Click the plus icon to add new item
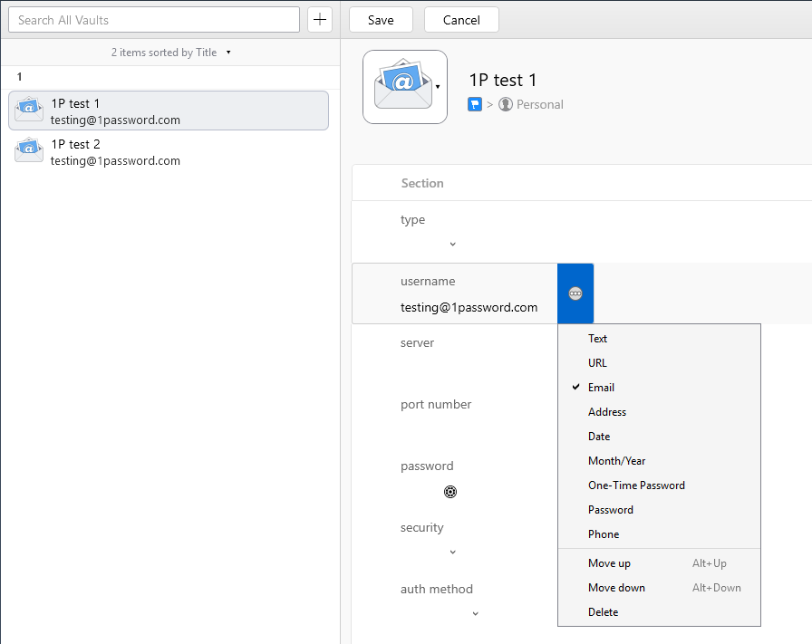 point(320,20)
